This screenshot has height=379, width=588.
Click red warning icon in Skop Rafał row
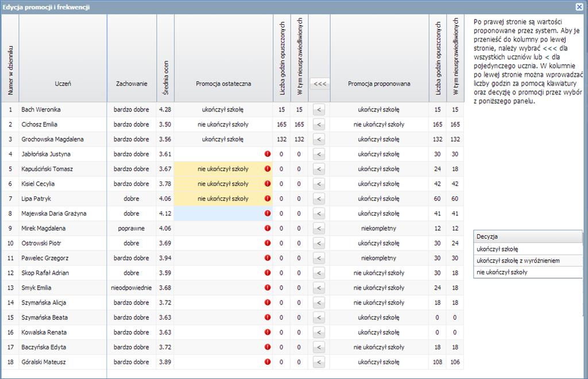click(x=268, y=273)
